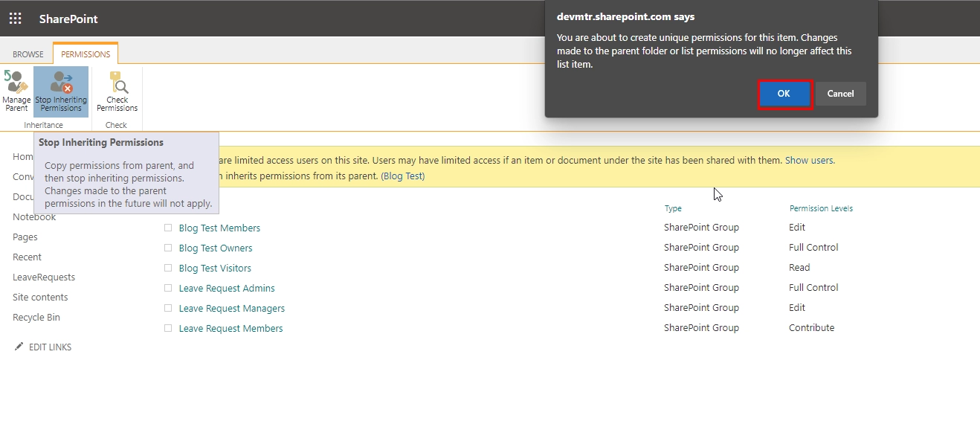Open Pages in left navigation

pos(25,237)
